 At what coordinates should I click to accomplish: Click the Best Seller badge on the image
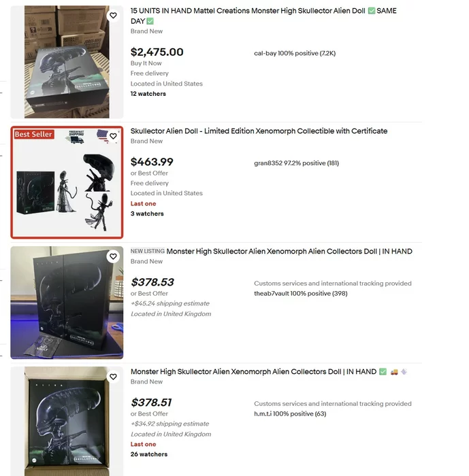point(33,135)
